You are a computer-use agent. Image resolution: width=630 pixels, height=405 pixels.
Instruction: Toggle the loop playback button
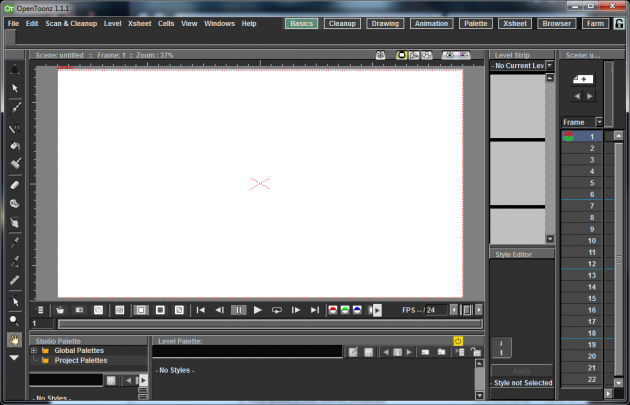277,310
